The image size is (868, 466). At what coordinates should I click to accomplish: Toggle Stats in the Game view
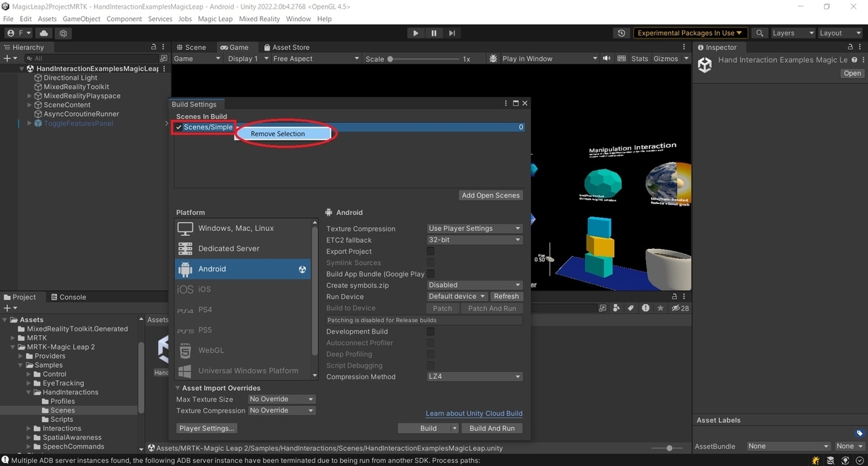coord(639,59)
